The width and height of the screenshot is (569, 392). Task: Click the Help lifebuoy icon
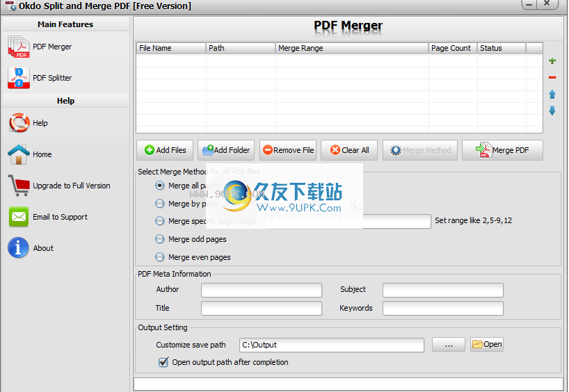coord(19,123)
